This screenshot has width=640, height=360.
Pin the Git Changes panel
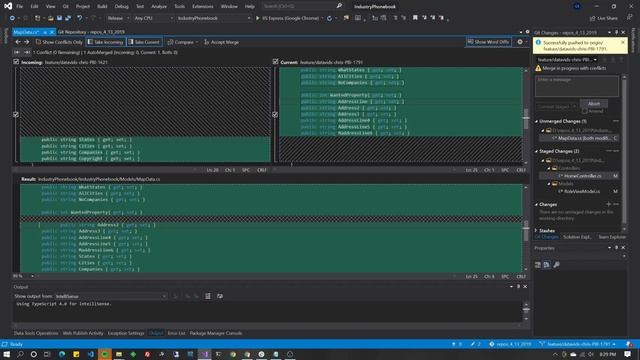(616, 32)
